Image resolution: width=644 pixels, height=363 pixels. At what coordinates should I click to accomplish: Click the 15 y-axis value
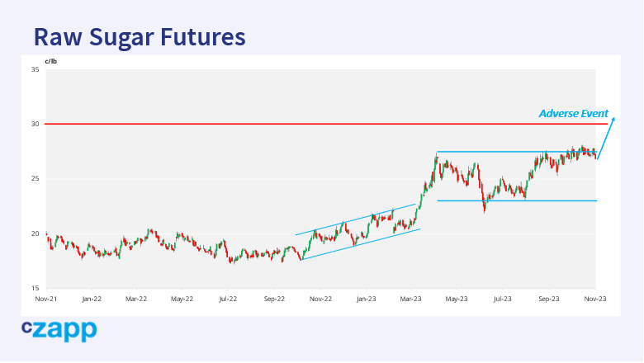pos(35,288)
